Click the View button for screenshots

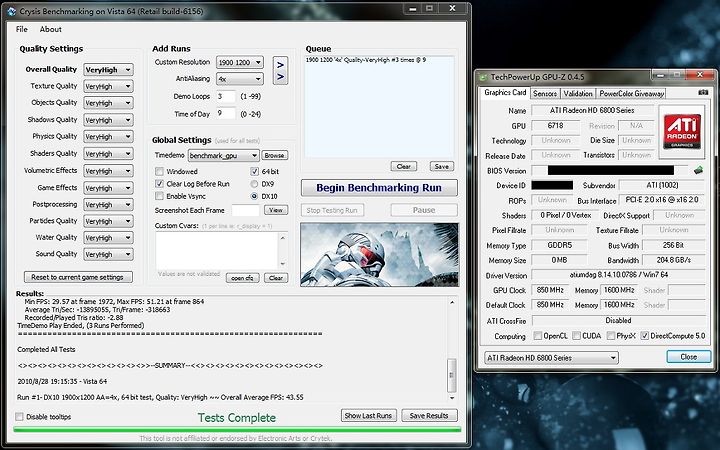pyautogui.click(x=276, y=210)
